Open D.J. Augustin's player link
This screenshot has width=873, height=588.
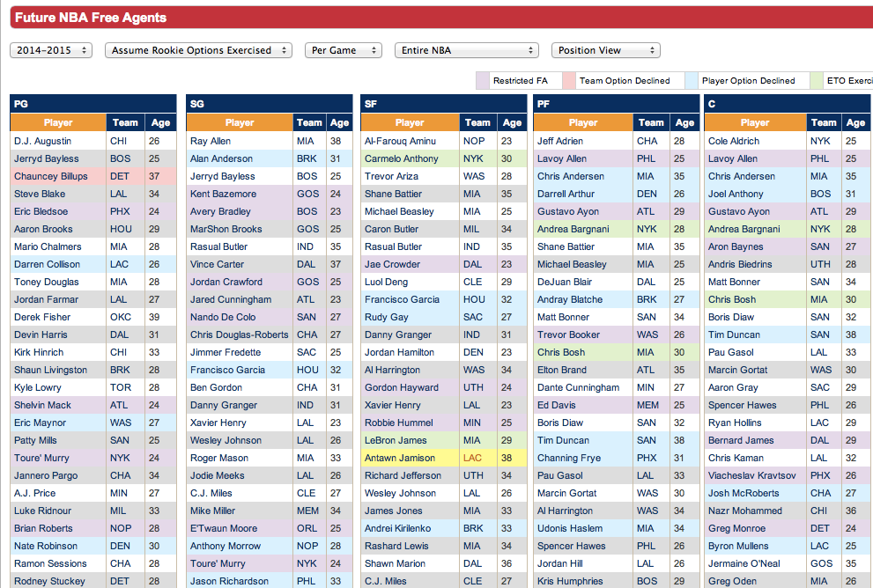(43, 142)
